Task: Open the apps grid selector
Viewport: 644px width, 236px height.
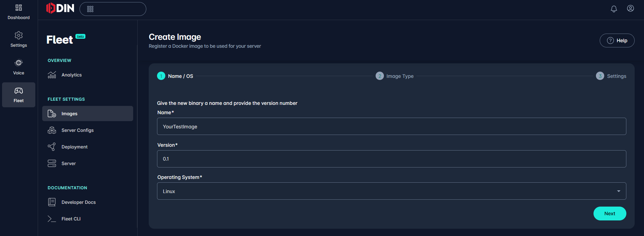Action: [x=113, y=9]
